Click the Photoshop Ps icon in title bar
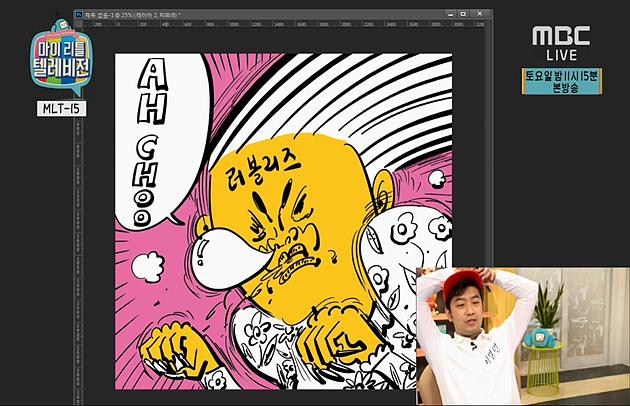Screen dimensions: 630x406 point(79,15)
